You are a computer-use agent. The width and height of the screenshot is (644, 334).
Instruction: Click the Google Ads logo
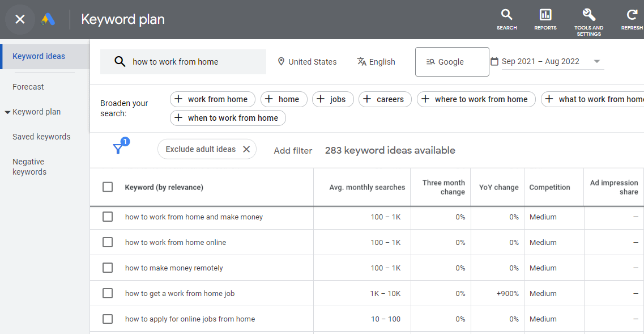48,19
